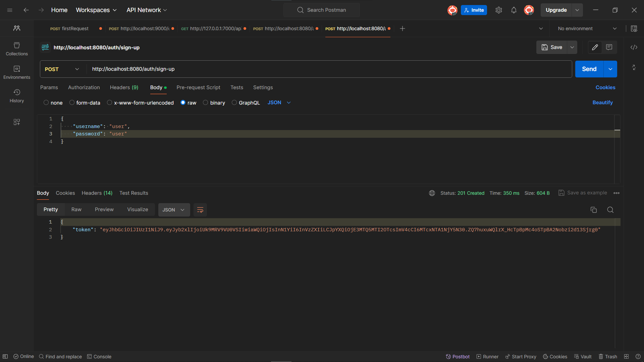Add a new request tab

pos(402,28)
